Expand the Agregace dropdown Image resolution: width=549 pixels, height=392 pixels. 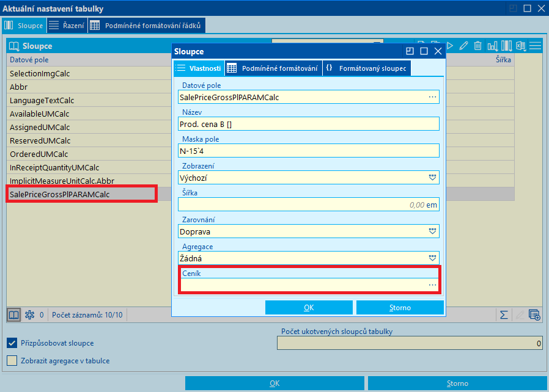coord(432,258)
